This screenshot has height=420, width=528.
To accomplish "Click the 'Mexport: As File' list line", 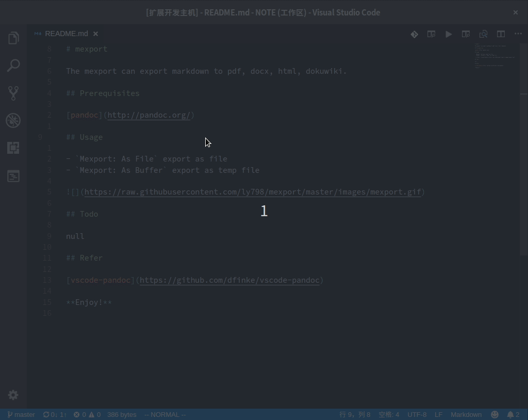I will point(146,159).
